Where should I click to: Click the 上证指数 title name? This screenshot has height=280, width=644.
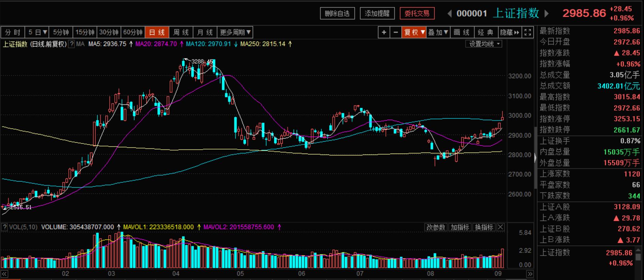(516, 13)
